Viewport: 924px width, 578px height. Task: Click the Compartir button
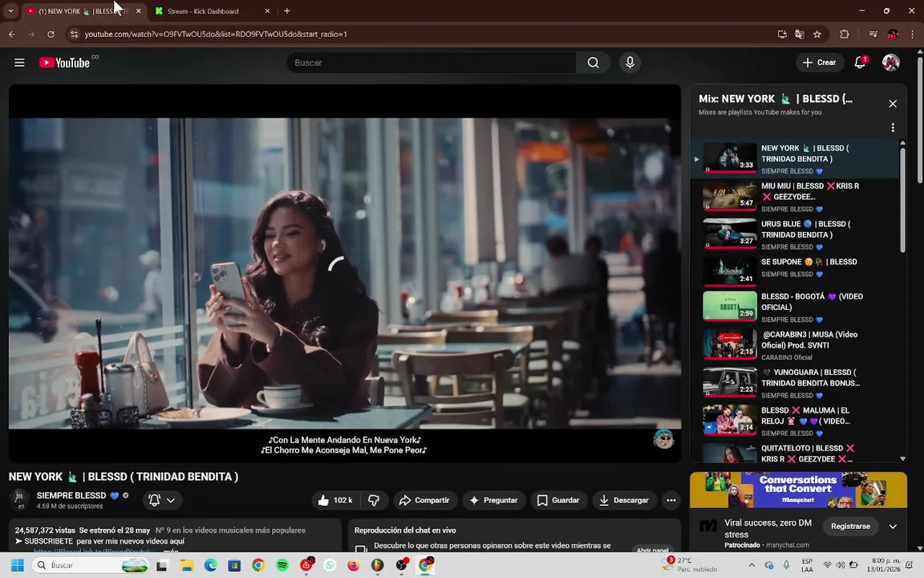pos(425,500)
